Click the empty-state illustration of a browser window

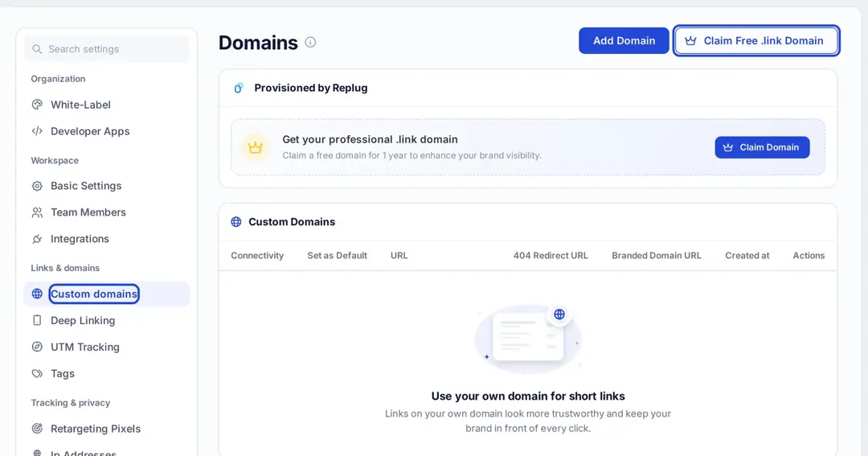(x=528, y=339)
